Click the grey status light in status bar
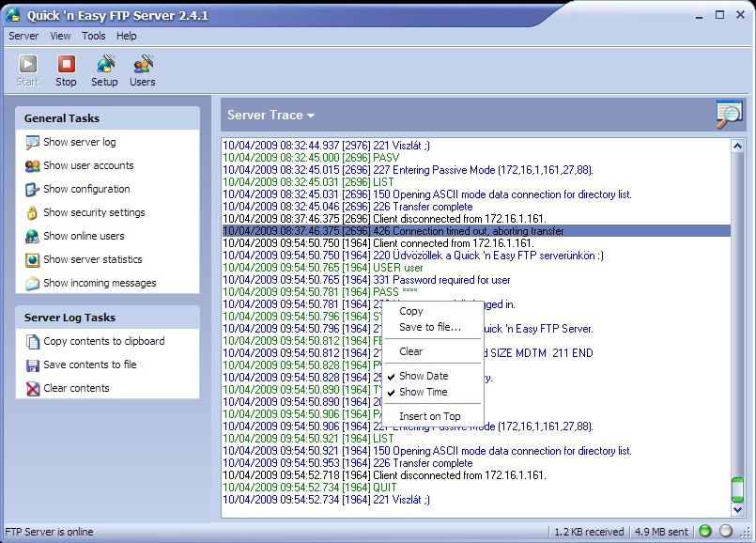 726,531
